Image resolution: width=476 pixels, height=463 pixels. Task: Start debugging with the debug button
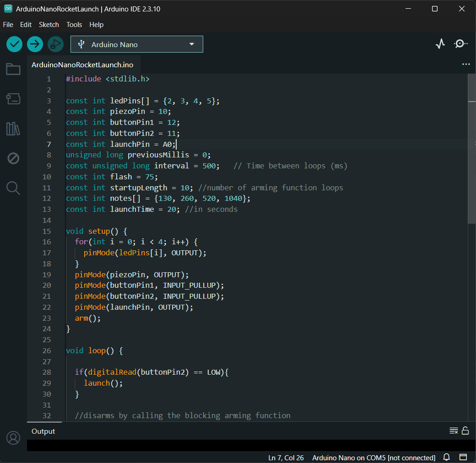(x=55, y=44)
